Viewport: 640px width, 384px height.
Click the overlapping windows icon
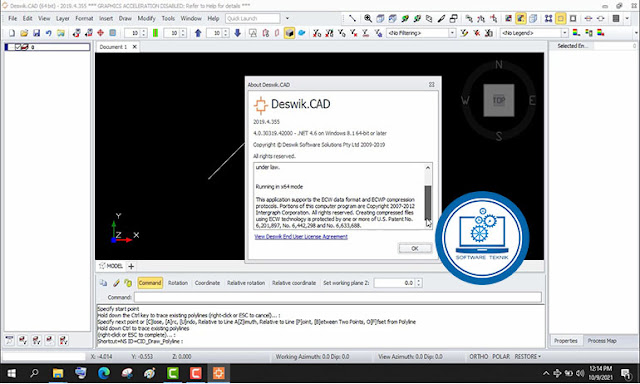tap(453, 18)
